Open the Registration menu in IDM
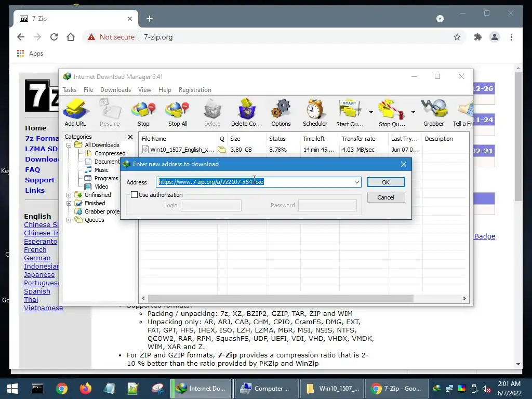Screen dimensions: 532x399 195,90
